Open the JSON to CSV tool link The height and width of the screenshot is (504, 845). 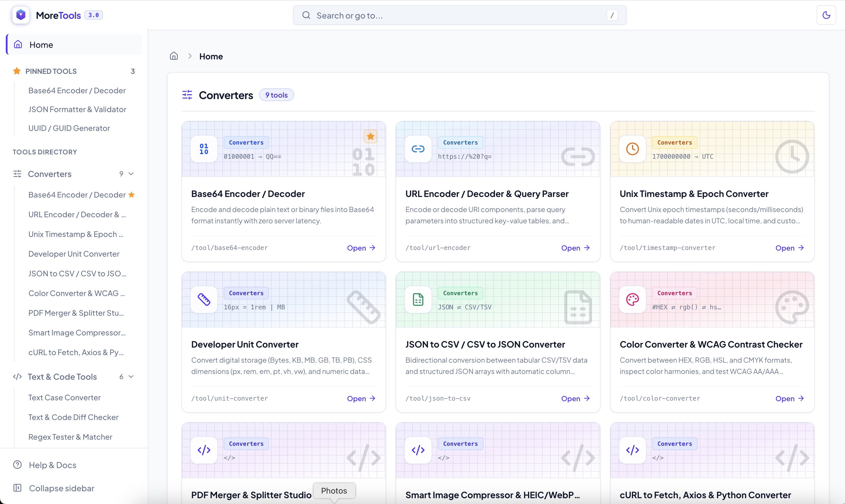point(575,398)
